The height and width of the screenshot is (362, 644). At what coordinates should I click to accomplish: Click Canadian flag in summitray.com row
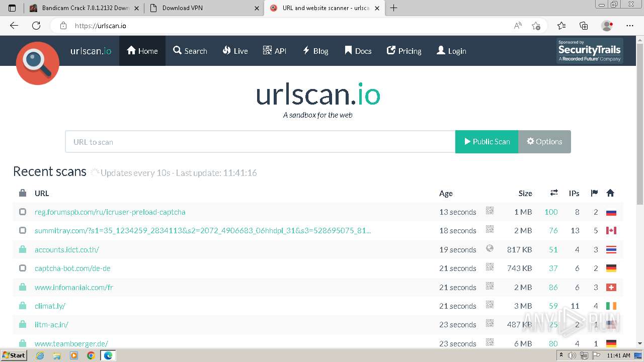tap(611, 231)
